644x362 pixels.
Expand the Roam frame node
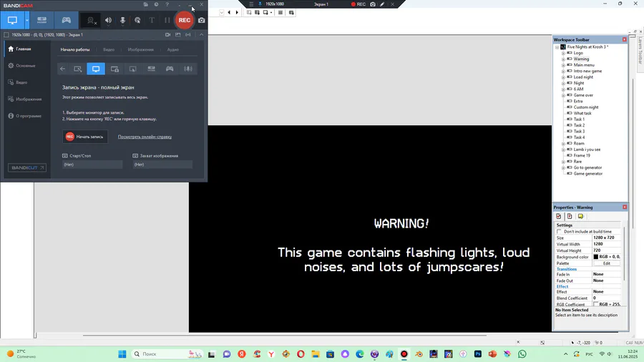(x=563, y=144)
